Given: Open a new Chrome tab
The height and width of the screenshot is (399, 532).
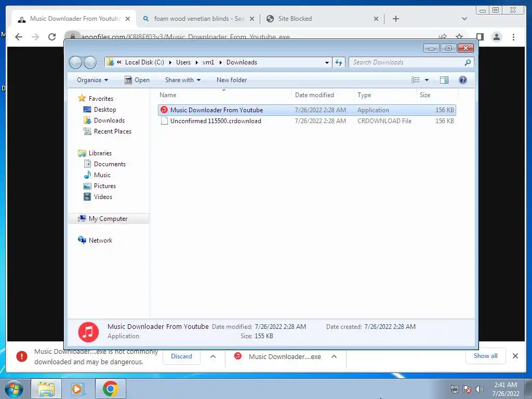Looking at the screenshot, I should click(x=395, y=19).
